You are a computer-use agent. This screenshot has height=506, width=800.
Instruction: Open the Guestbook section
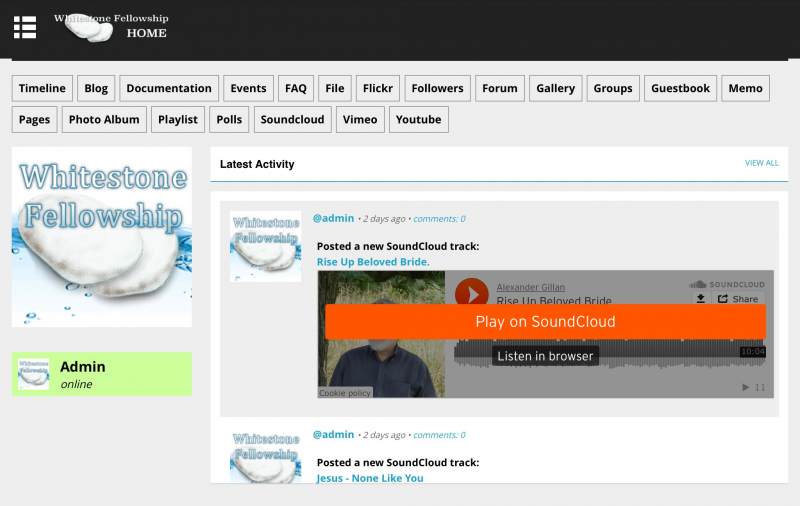click(x=680, y=88)
